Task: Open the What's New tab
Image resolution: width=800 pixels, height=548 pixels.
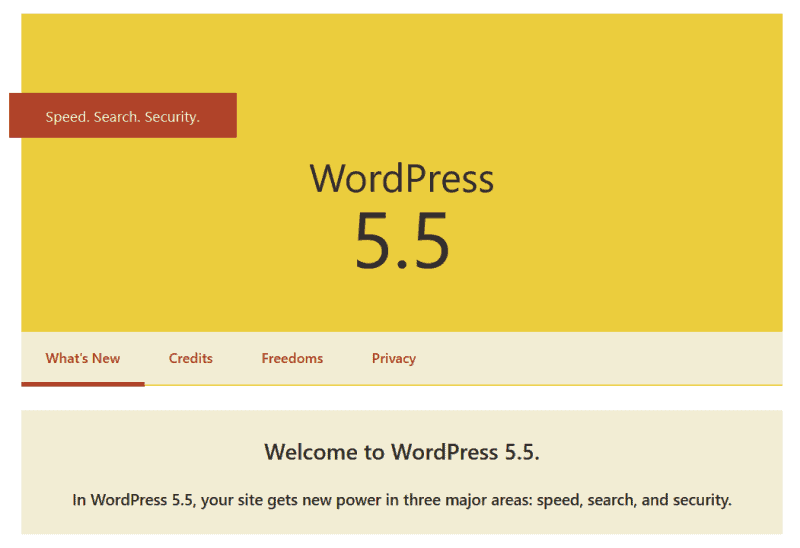Action: (83, 359)
